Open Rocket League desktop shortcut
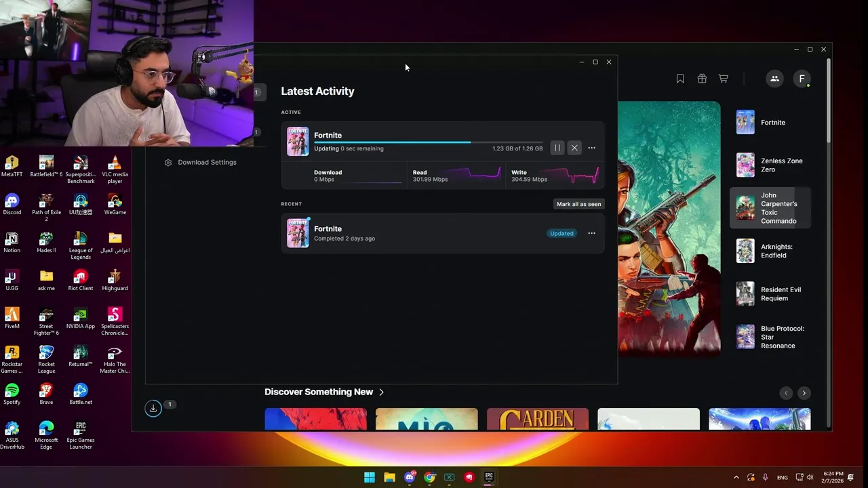This screenshot has width=868, height=488. pos(46,359)
